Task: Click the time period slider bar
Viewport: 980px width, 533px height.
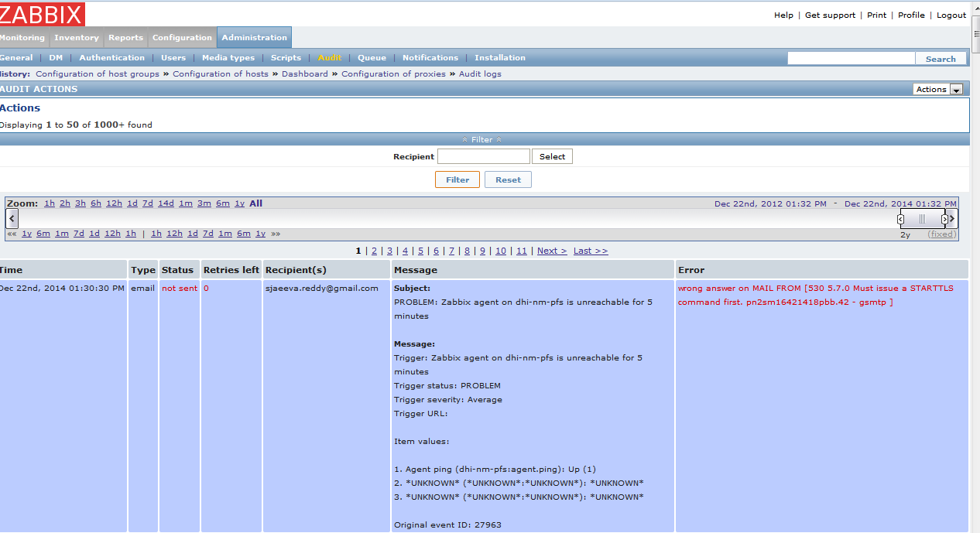Action: 922,219
